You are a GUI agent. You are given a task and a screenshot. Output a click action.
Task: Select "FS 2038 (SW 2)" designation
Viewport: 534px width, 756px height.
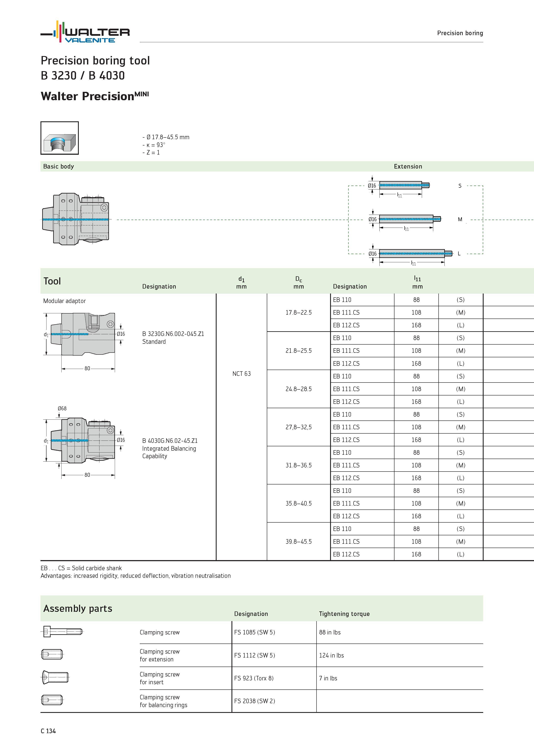coord(254,701)
